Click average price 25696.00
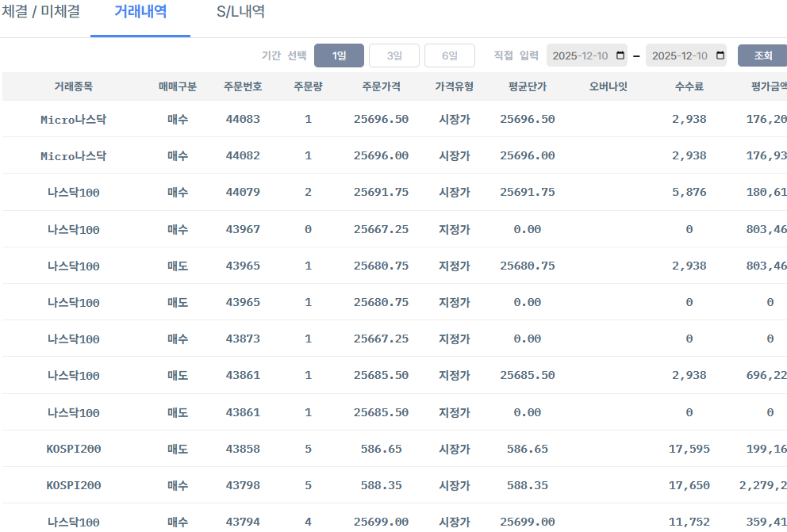The image size is (787, 532). (x=527, y=156)
